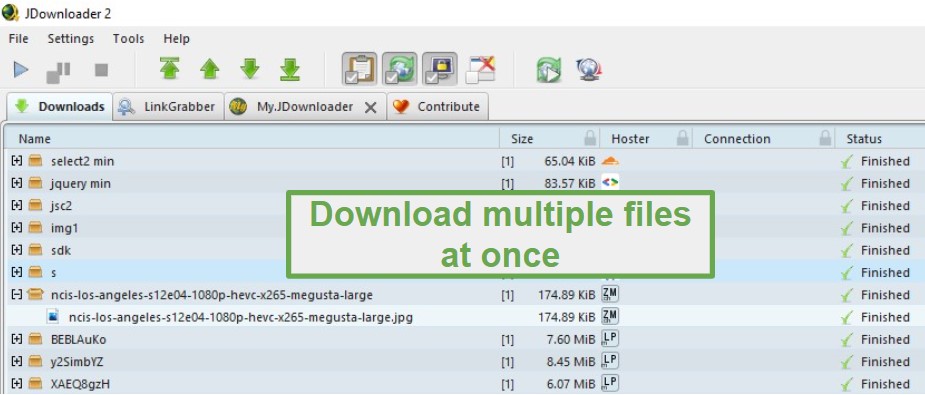Click the JDownloader 2 title bar logo
This screenshot has width=925, height=395.
click(x=11, y=12)
